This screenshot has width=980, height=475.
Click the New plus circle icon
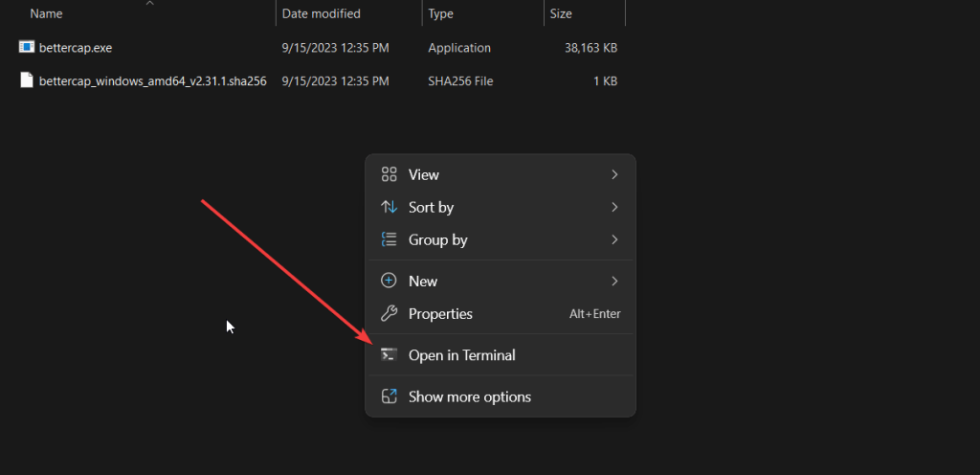point(389,281)
